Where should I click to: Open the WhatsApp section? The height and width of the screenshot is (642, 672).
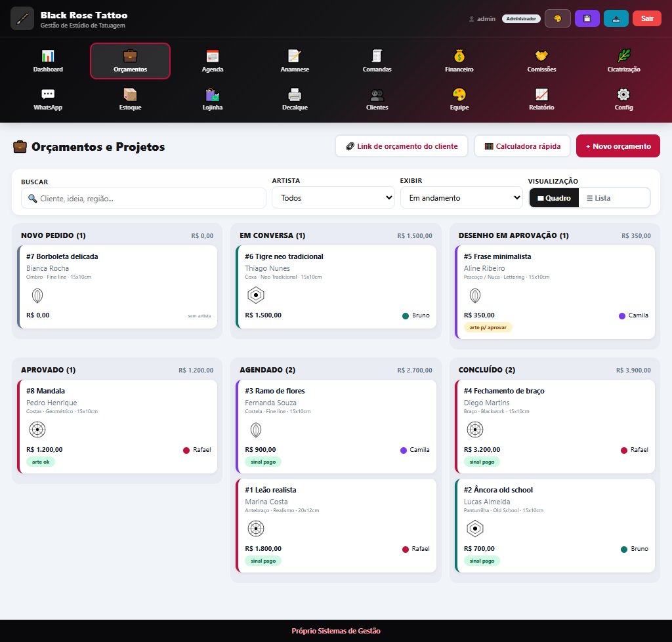point(48,99)
